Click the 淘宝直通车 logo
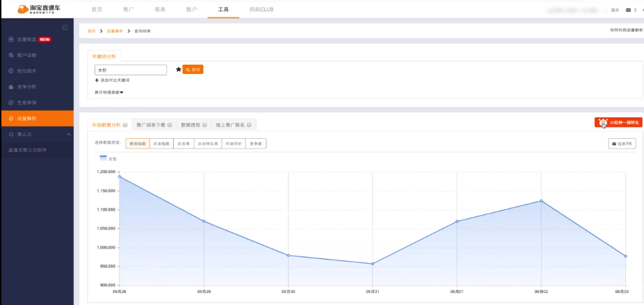 click(40, 9)
